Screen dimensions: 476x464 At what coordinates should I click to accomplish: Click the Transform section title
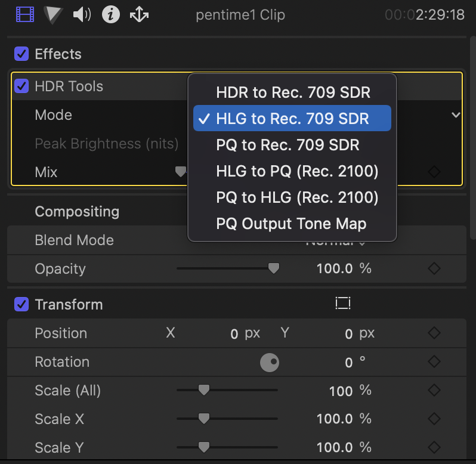point(69,304)
